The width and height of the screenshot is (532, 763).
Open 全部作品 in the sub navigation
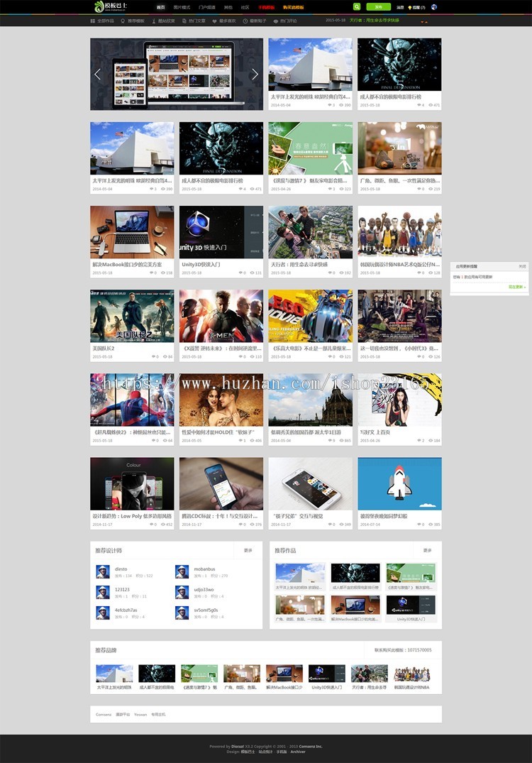[102, 21]
